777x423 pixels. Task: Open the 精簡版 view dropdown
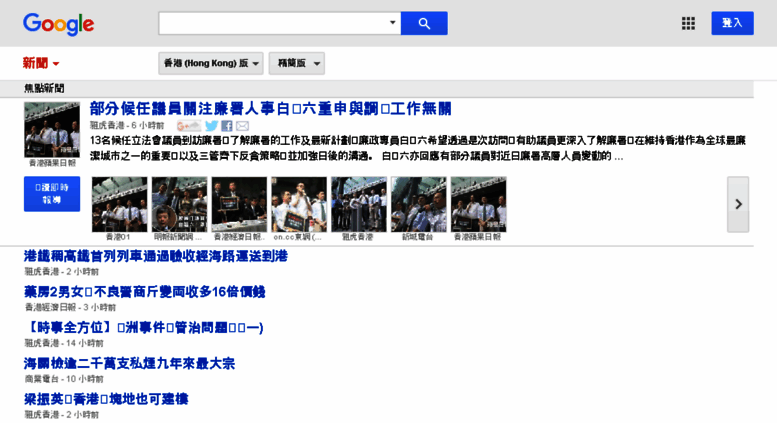(x=297, y=63)
